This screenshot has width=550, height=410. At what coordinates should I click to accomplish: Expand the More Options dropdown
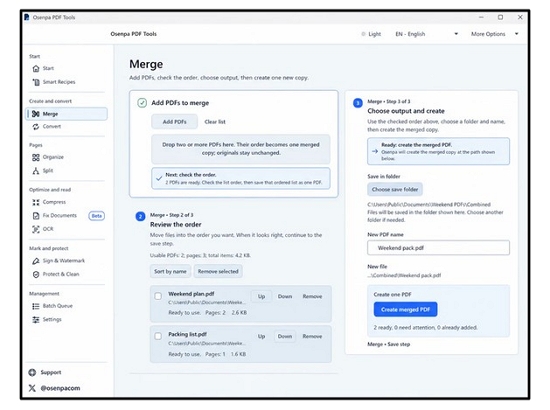(x=495, y=34)
